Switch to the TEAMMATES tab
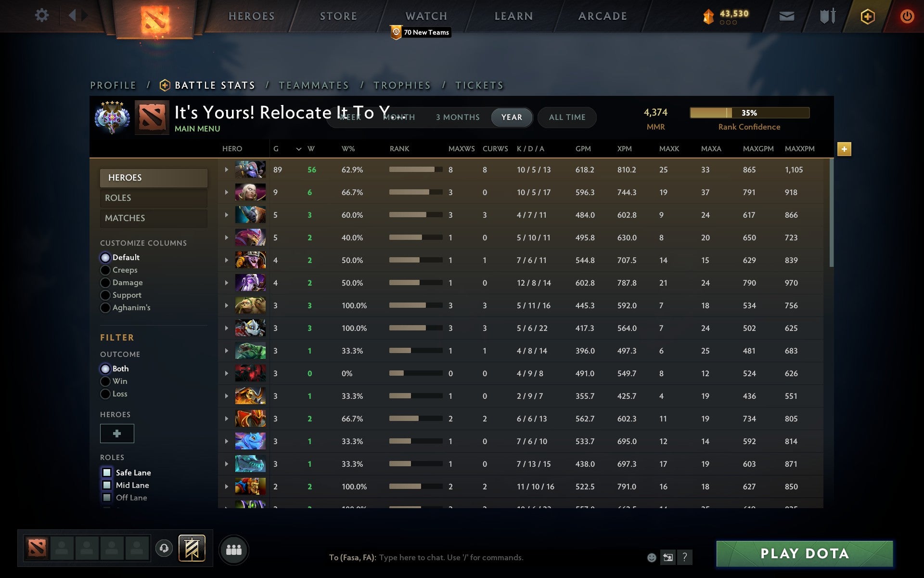The width and height of the screenshot is (924, 578). pos(313,85)
